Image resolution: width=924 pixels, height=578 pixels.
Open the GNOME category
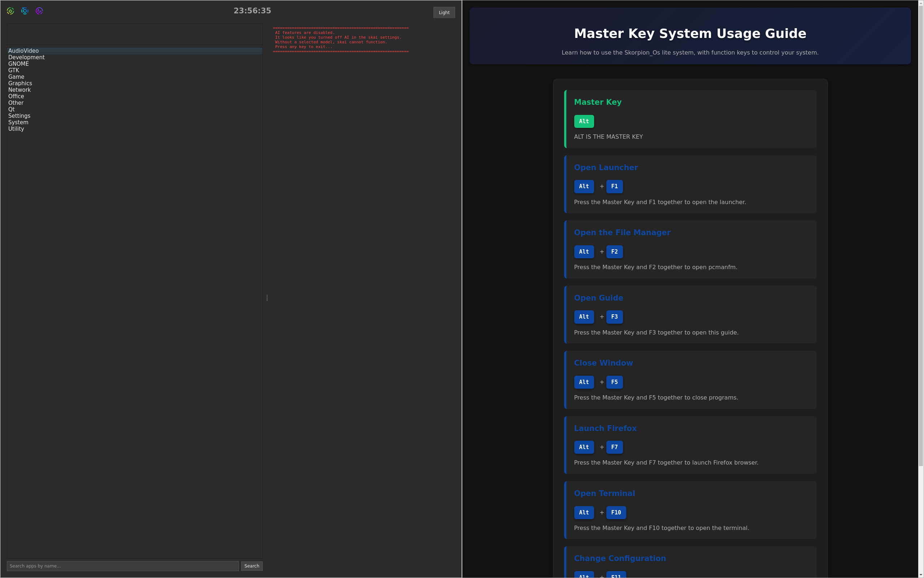(x=134, y=64)
